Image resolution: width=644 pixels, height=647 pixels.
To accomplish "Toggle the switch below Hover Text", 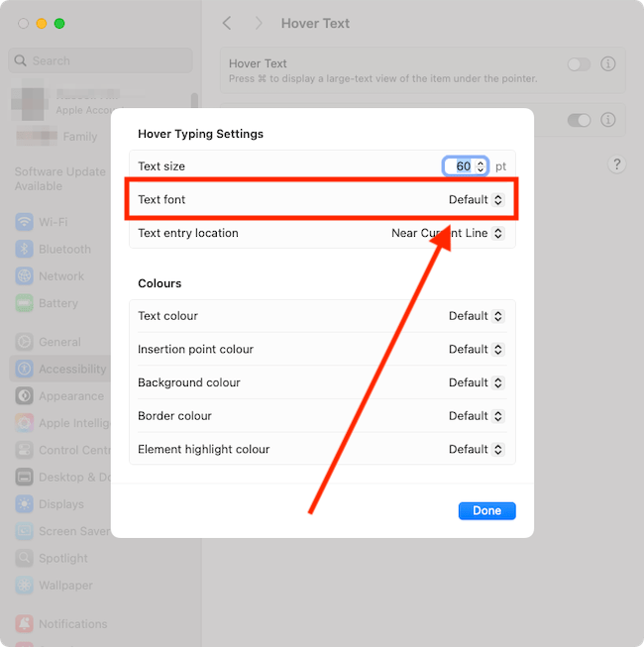I will (x=579, y=120).
